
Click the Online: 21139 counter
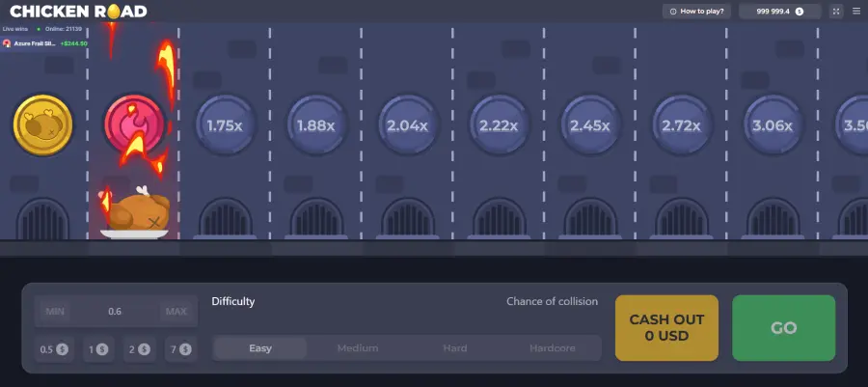pos(63,29)
